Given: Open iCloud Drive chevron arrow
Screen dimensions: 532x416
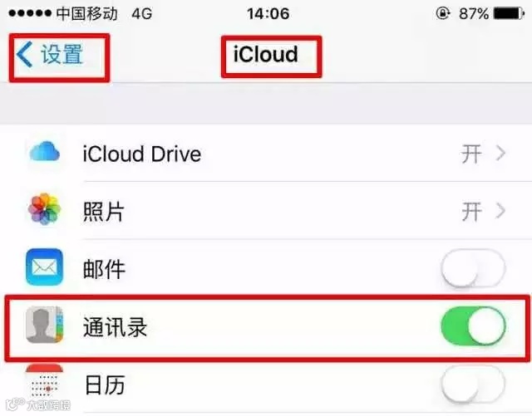Looking at the screenshot, I should tap(500, 154).
